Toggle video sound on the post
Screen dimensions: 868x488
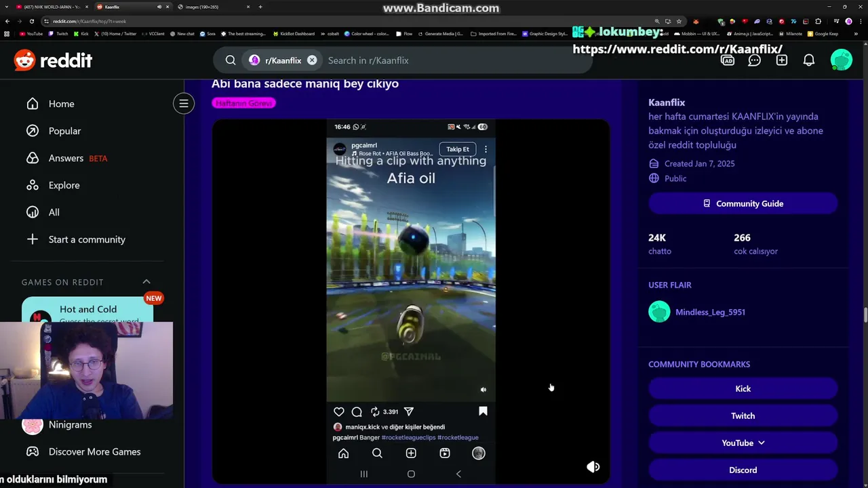pyautogui.click(x=593, y=466)
